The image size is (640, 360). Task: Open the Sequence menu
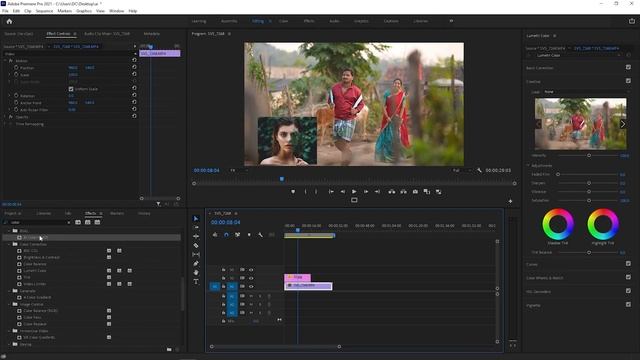coord(44,11)
